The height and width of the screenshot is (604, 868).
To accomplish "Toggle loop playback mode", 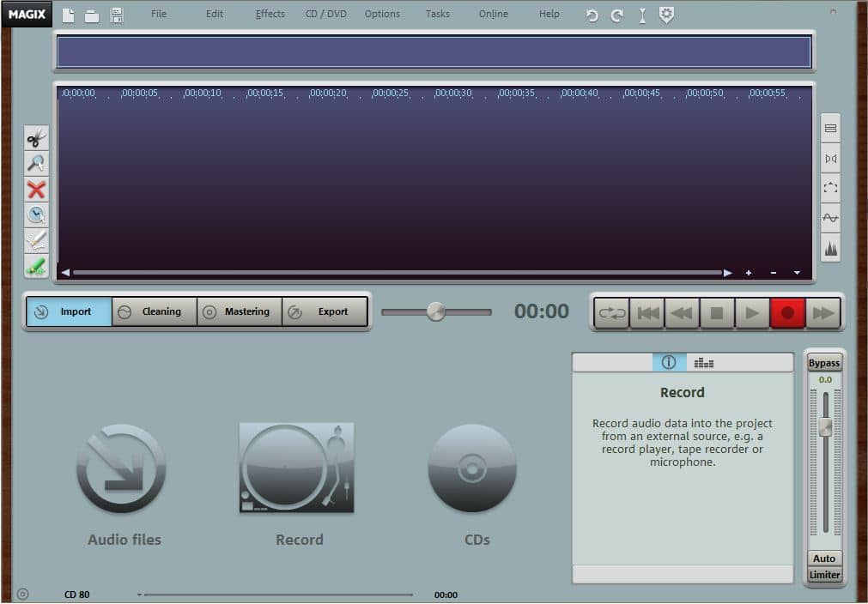I will click(612, 313).
